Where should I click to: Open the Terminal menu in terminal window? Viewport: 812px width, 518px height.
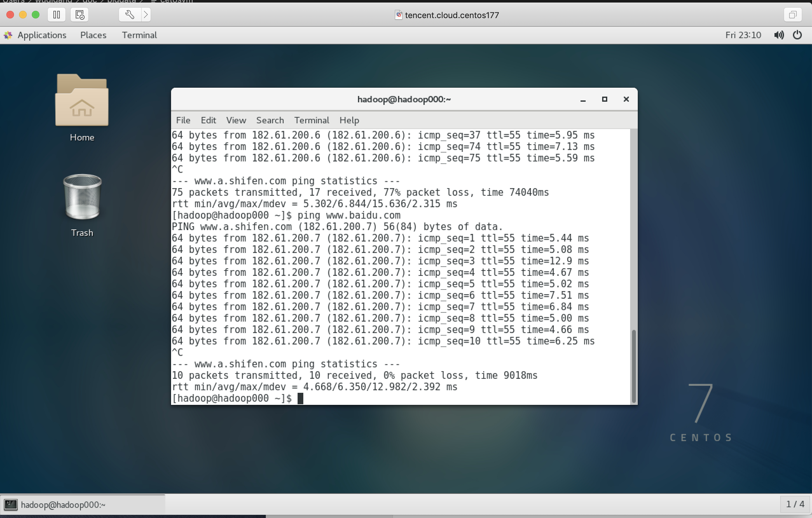click(312, 120)
